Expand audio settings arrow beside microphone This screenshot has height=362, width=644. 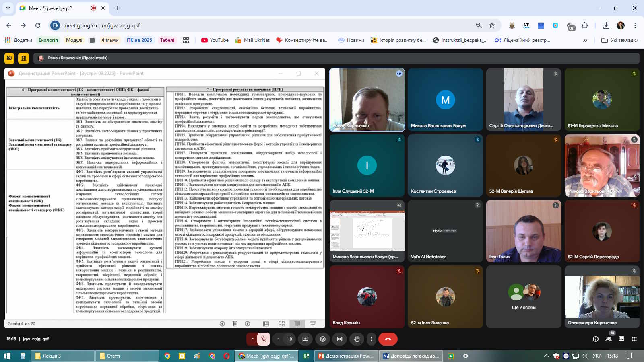coord(252,339)
